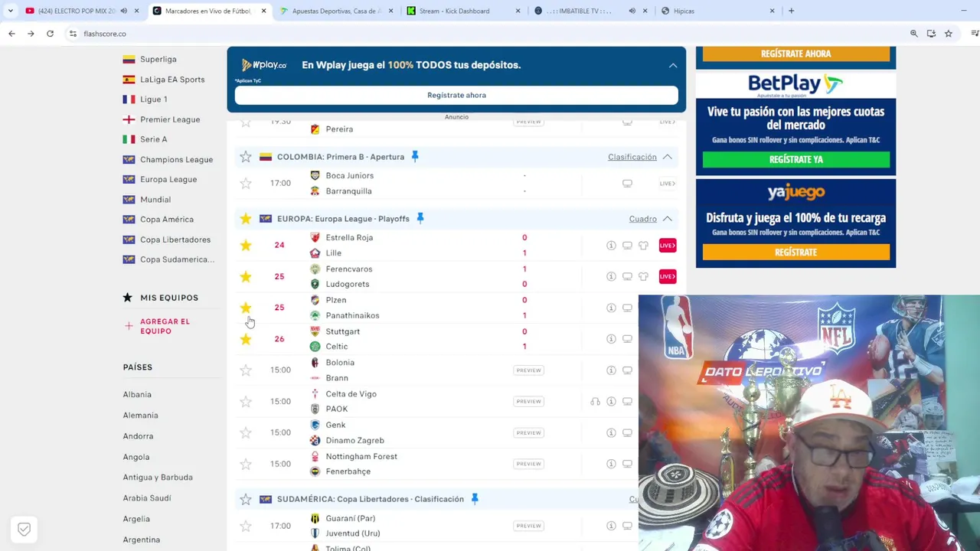Open lineups shirt icon for Estrella Roja match

pos(643,246)
